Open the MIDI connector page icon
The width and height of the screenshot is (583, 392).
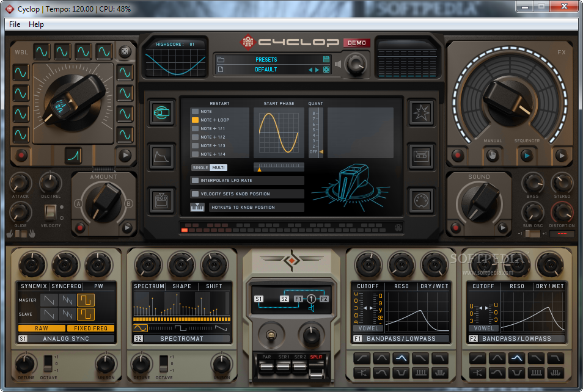[x=421, y=201]
